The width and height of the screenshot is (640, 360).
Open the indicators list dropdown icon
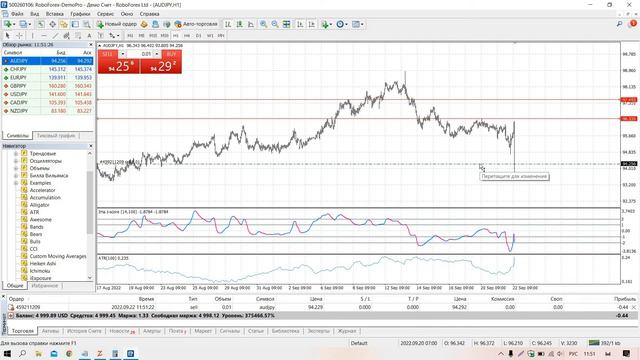pos(326,24)
